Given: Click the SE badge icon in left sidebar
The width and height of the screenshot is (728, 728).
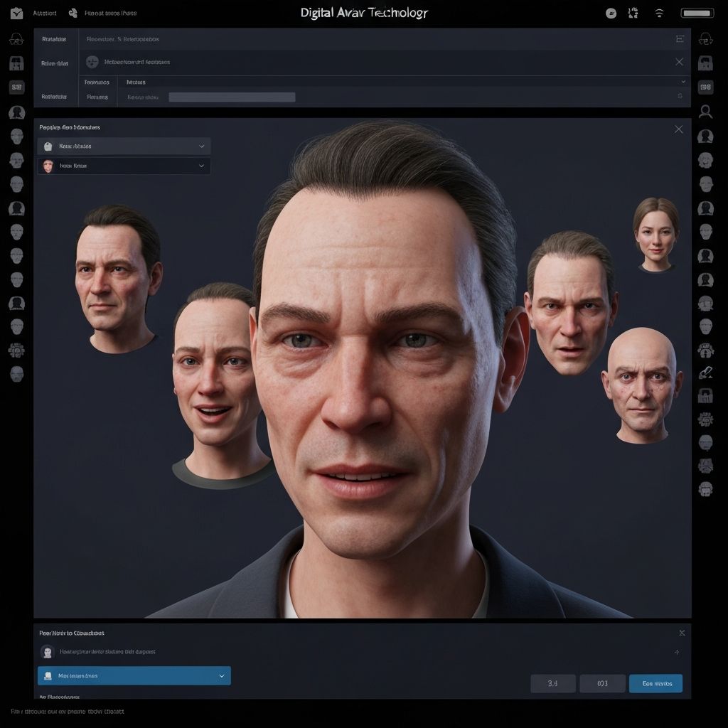Looking at the screenshot, I should pos(16,87).
